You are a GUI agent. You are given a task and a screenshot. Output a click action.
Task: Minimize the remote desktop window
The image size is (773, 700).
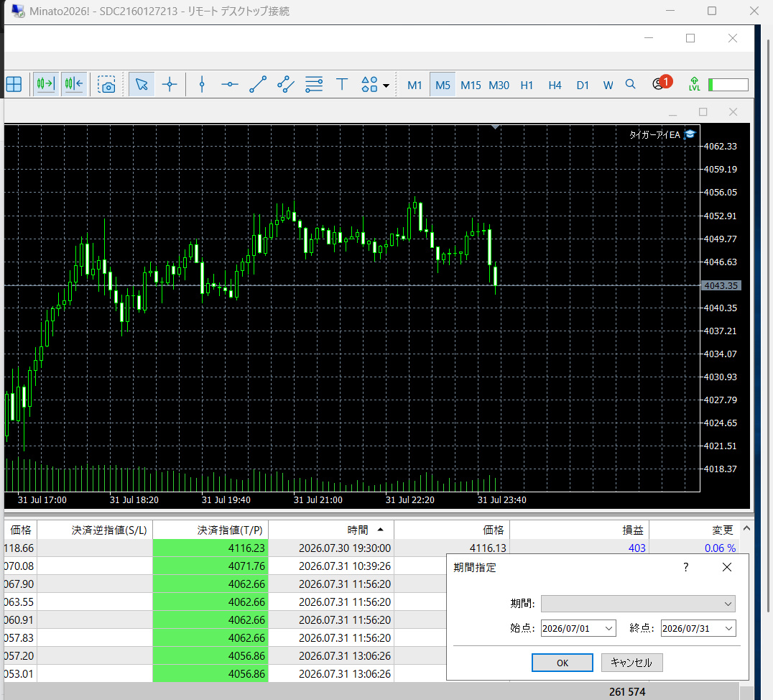click(x=671, y=10)
